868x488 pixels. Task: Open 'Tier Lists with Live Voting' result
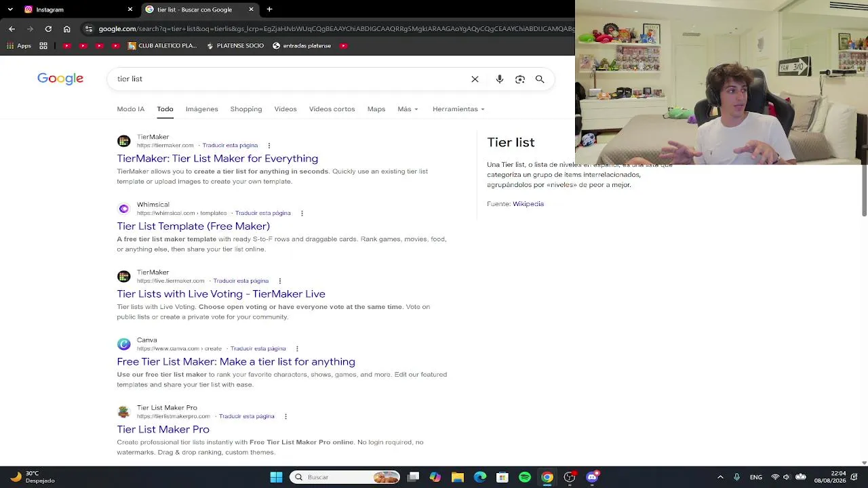(221, 294)
